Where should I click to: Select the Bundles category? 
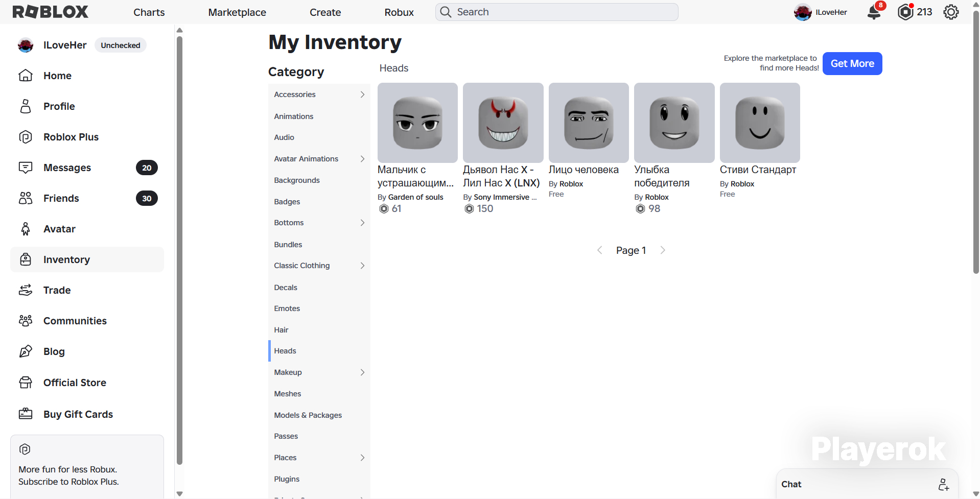pos(319,245)
